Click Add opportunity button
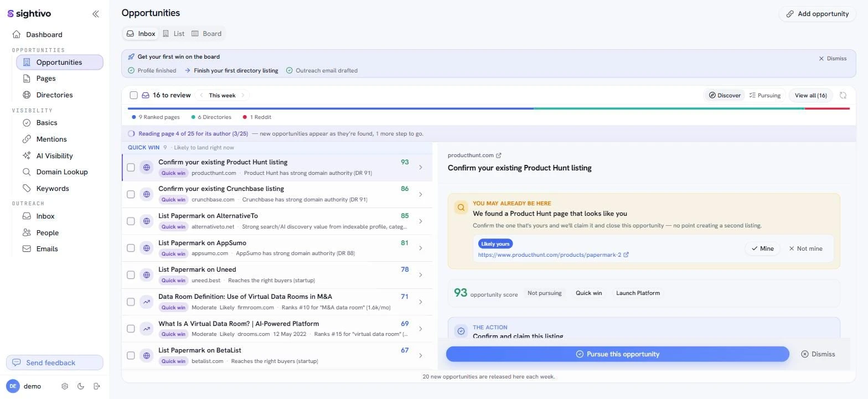This screenshot has height=399, width=868. [818, 14]
